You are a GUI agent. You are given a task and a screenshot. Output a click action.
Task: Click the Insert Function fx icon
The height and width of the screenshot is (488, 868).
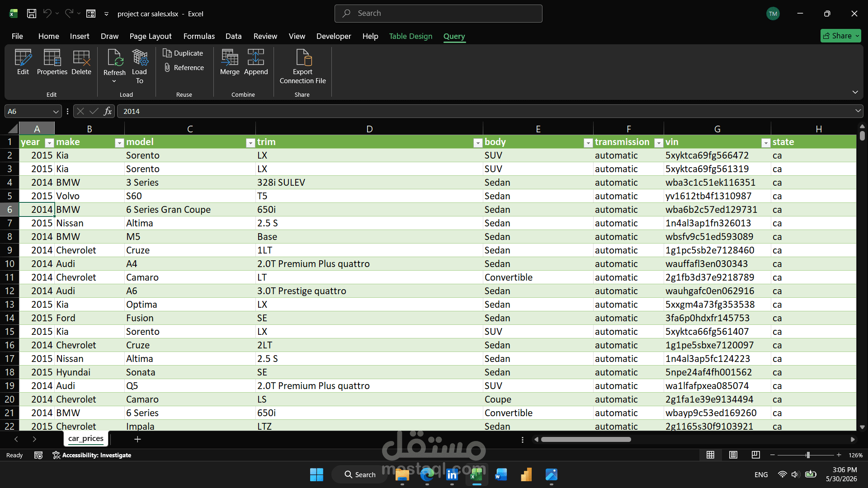(108, 111)
